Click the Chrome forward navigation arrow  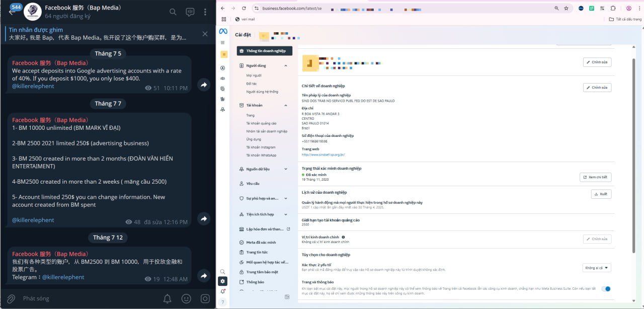click(x=233, y=9)
